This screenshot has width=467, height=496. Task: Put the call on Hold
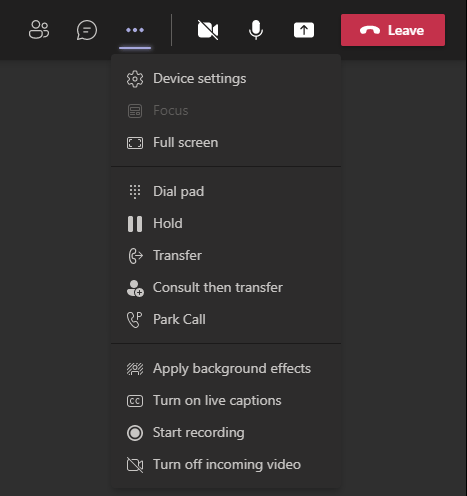(226, 223)
